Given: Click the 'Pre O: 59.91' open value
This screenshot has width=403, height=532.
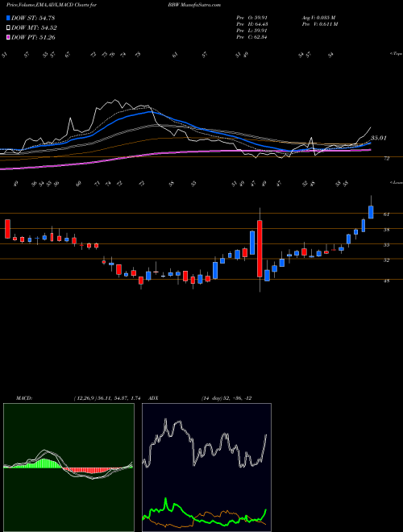Looking at the screenshot, I should coord(251,18).
